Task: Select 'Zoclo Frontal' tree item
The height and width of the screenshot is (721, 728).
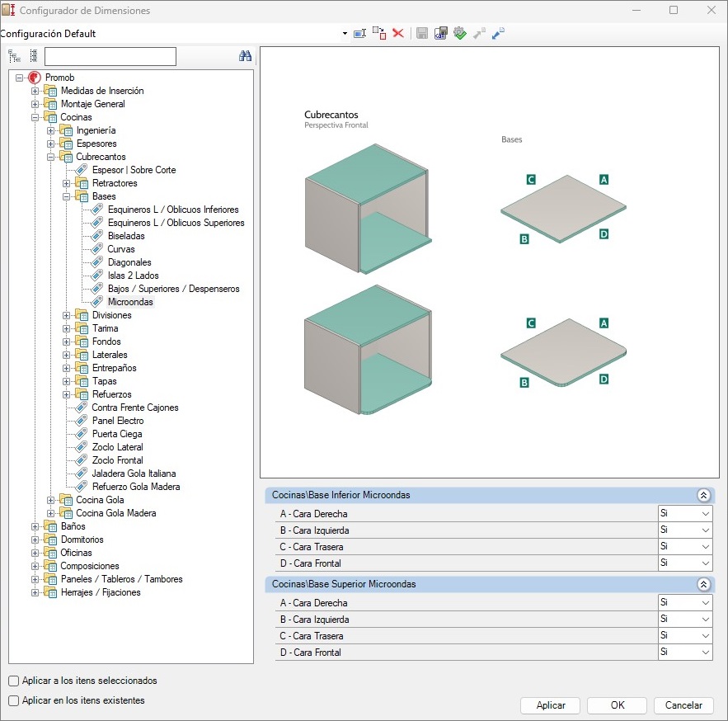Action: 117,460
